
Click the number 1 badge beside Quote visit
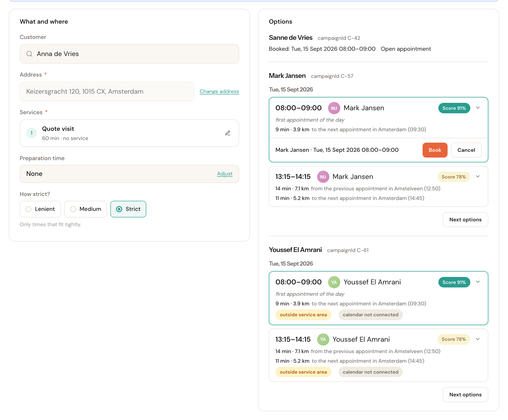click(x=32, y=133)
